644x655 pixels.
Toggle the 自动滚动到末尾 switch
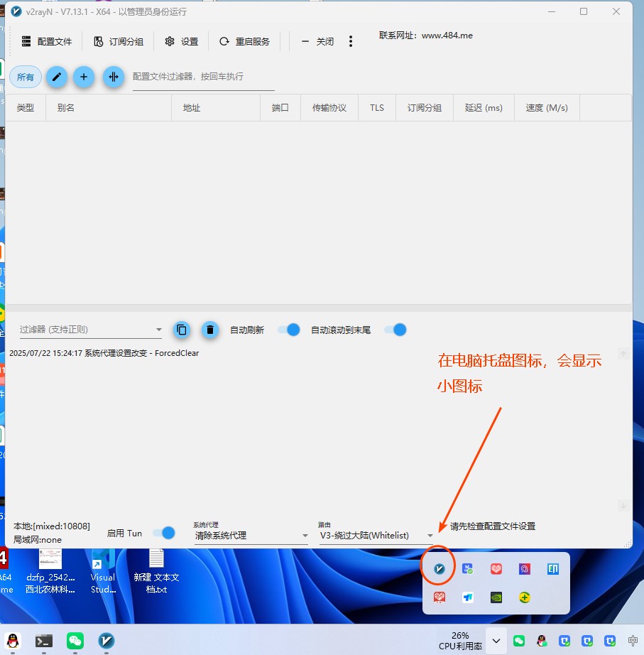pos(395,330)
